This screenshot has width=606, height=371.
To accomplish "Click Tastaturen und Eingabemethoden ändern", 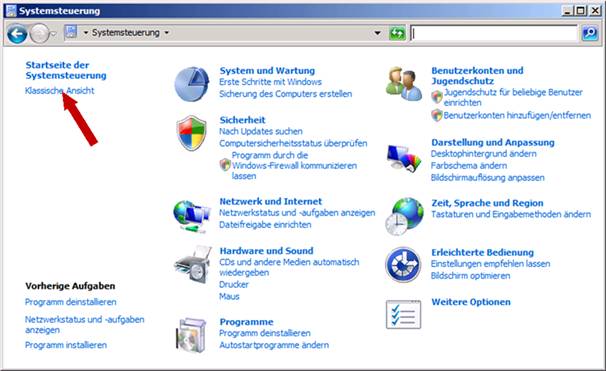I will click(511, 214).
